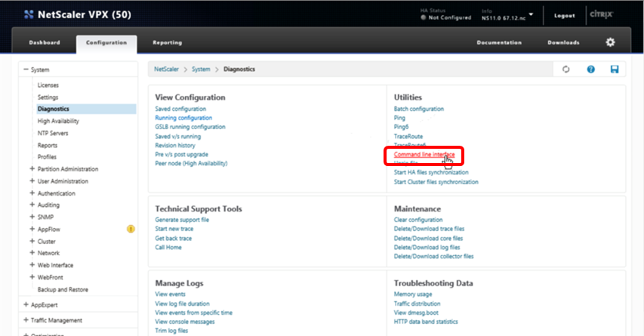Screen dimensions: 644x336
Task: Expand the Traffic Management section
Action: [26, 320]
